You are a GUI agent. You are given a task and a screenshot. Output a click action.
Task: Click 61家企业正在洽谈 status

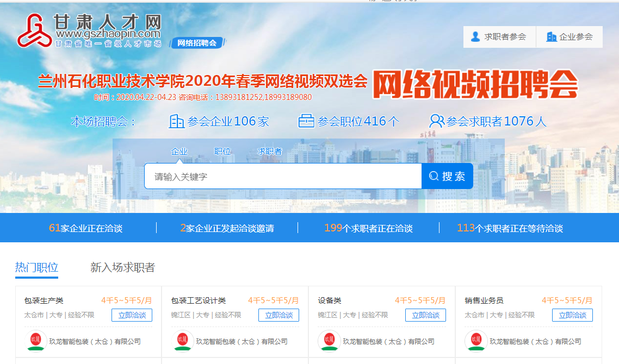[85, 228]
